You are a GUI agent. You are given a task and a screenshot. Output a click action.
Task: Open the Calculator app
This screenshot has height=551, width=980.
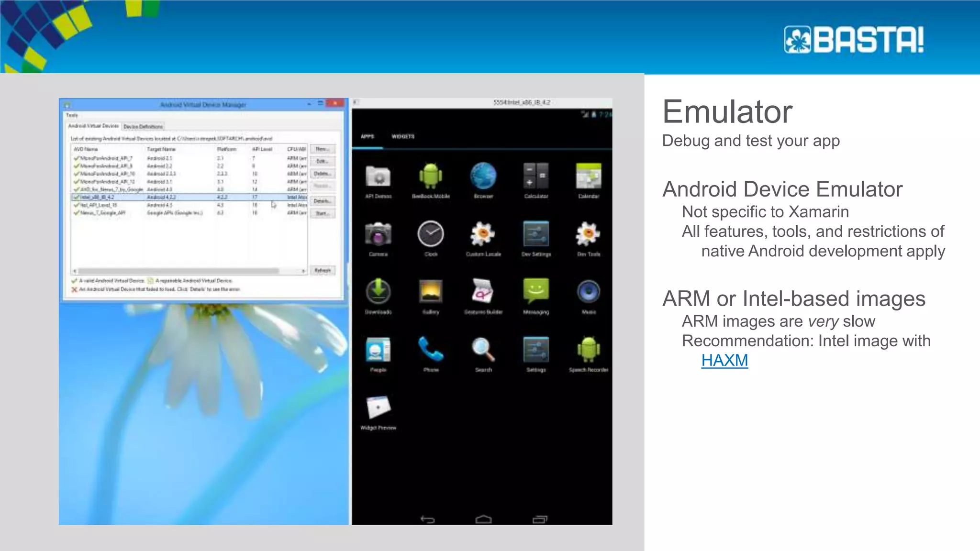[x=536, y=181]
